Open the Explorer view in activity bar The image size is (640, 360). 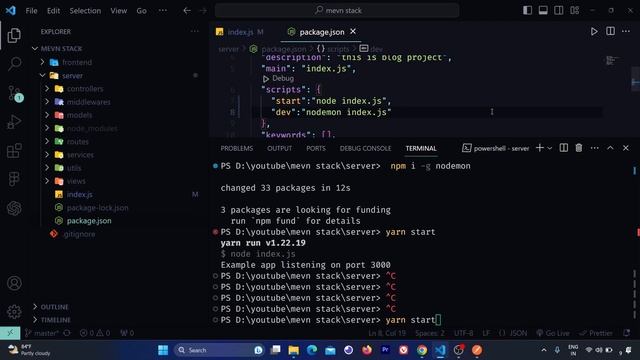14,36
